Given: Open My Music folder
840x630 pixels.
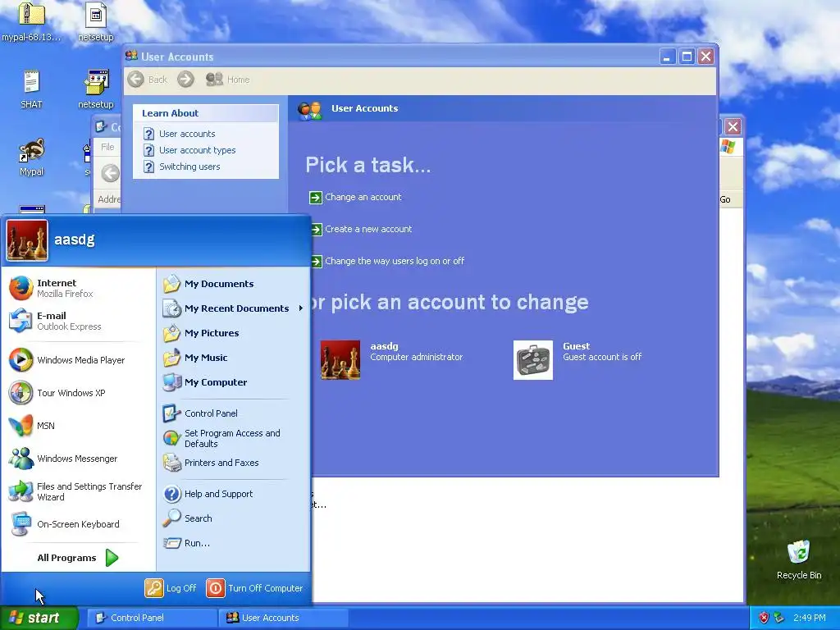Looking at the screenshot, I should [195, 358].
